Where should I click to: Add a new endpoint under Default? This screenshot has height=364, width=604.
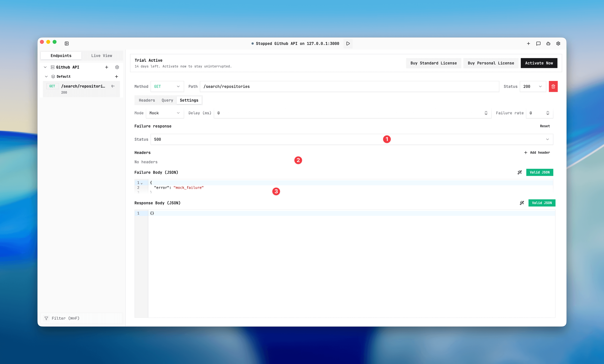point(116,76)
